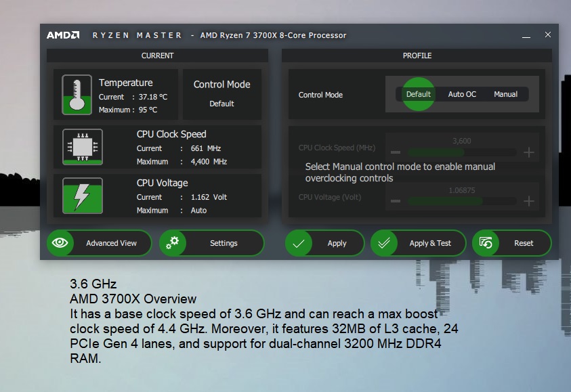This screenshot has width=571, height=392.
Task: Click the eye icon on Advanced View
Action: point(60,243)
